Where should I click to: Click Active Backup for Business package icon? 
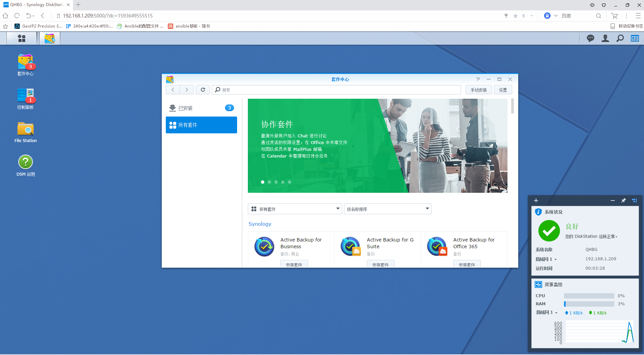point(264,247)
